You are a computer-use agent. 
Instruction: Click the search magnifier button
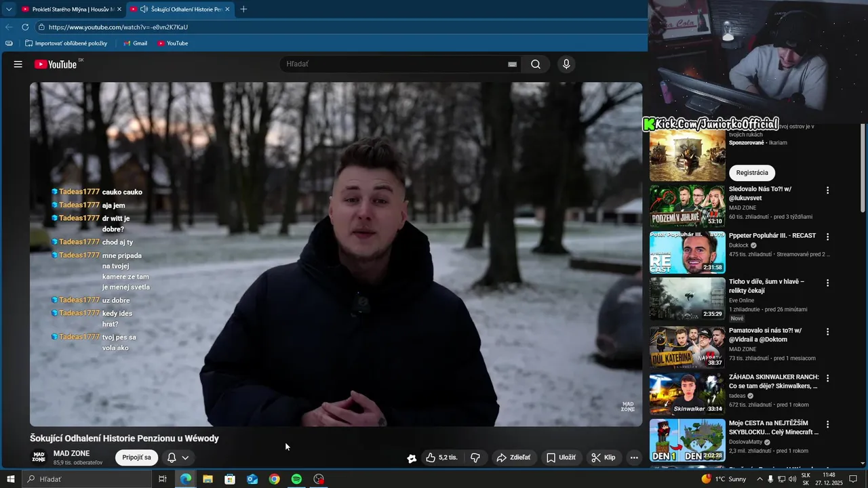tap(536, 64)
